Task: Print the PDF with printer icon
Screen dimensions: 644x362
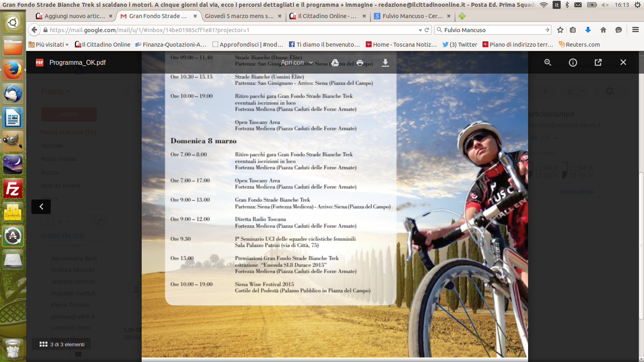Action: pyautogui.click(x=360, y=63)
